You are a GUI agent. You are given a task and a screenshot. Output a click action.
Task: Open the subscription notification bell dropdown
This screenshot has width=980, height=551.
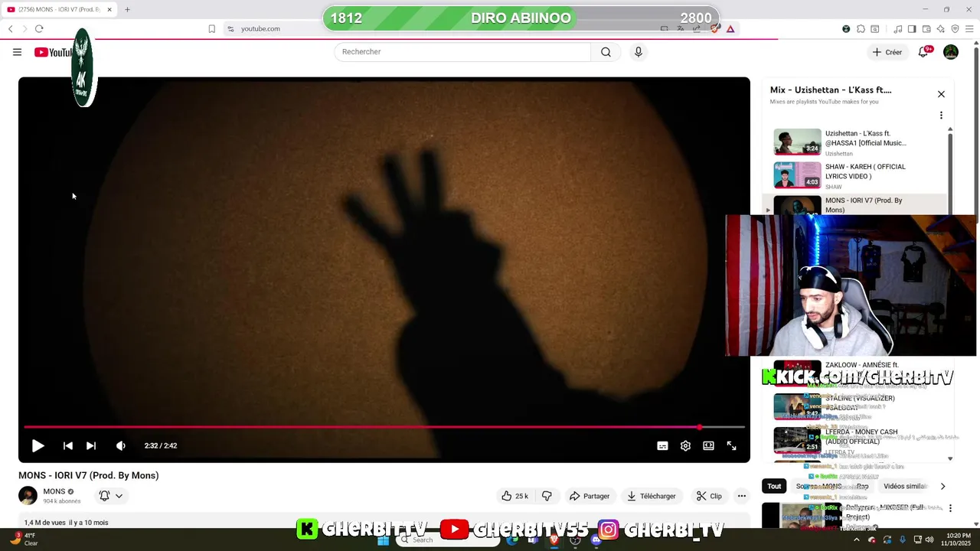click(111, 496)
